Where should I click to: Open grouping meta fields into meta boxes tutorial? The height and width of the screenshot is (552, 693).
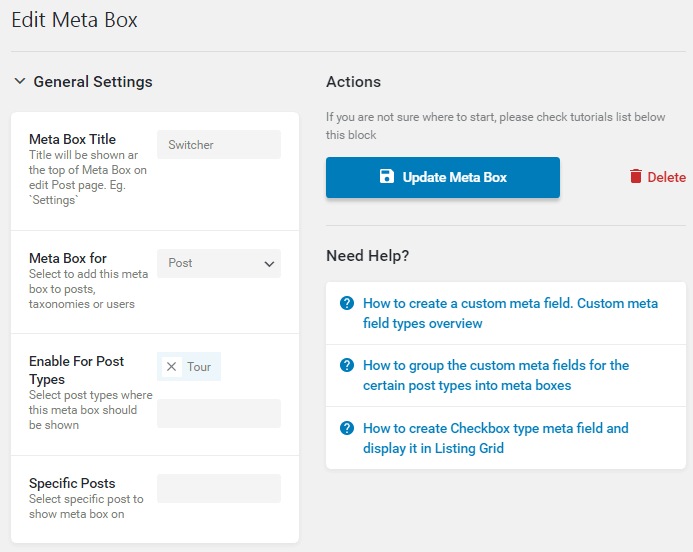(496, 375)
